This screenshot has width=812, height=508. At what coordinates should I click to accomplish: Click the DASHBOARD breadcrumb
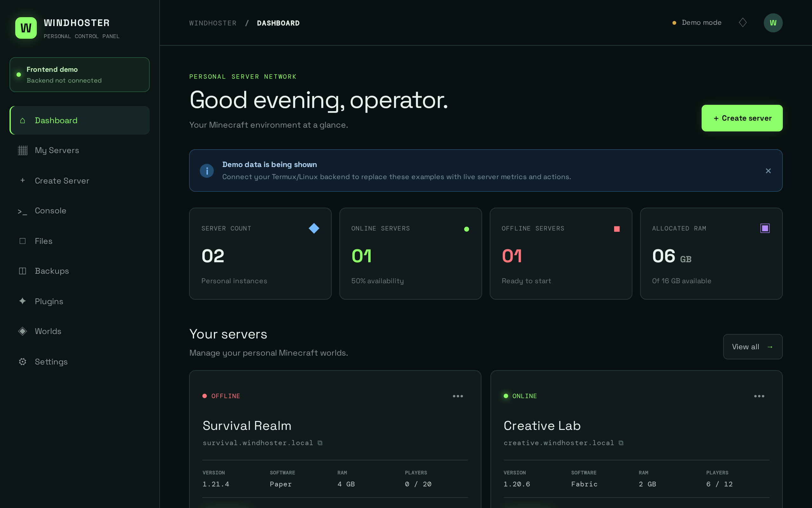278,23
